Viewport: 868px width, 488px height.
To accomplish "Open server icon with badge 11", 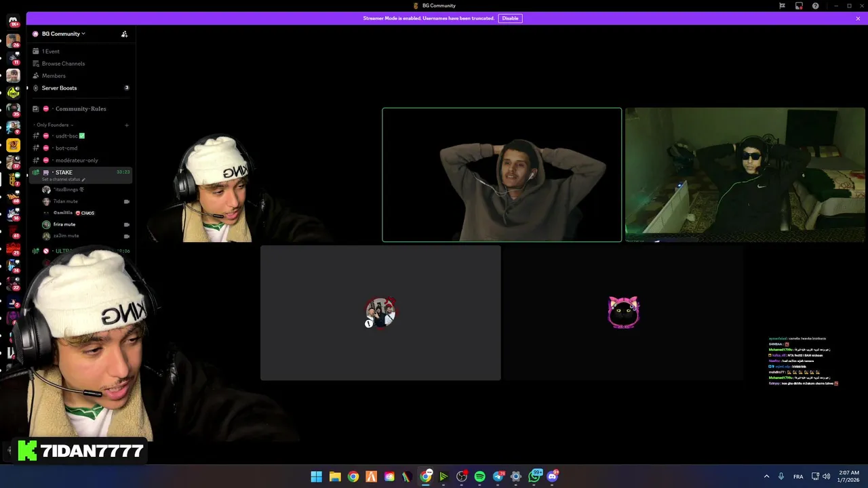I will click(x=13, y=58).
